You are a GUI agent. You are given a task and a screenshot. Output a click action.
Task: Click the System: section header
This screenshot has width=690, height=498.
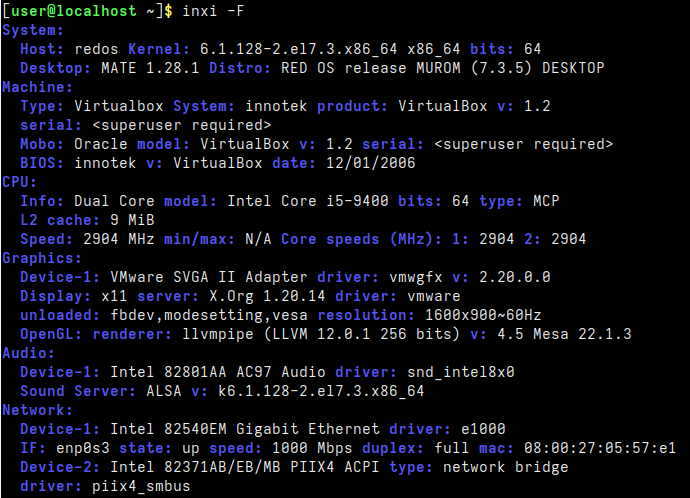click(33, 30)
